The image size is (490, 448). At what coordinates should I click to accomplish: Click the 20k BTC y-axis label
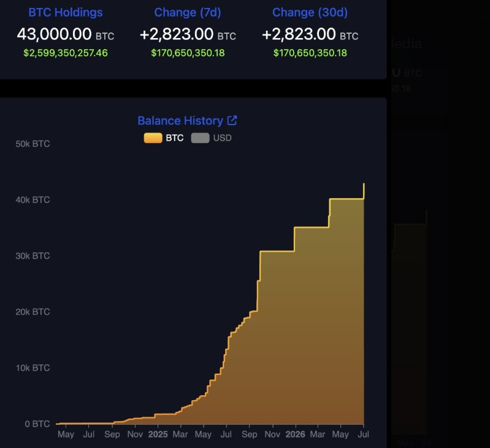[33, 312]
